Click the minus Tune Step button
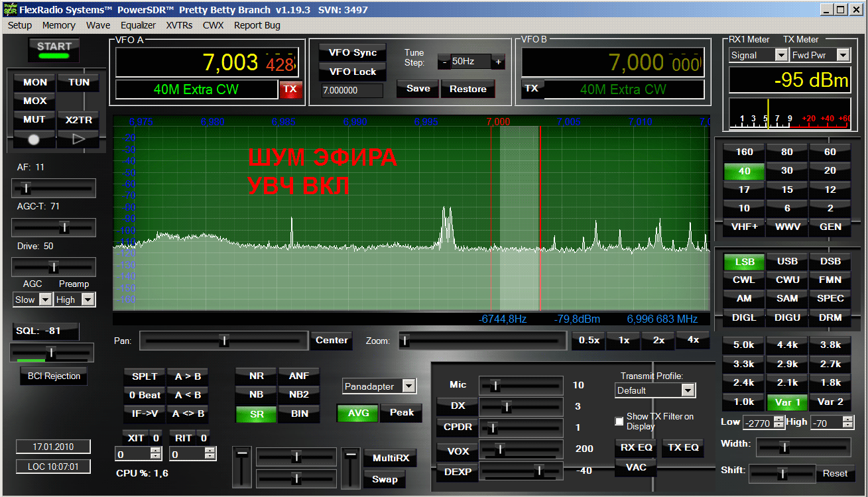This screenshot has height=497, width=868. pyautogui.click(x=444, y=62)
